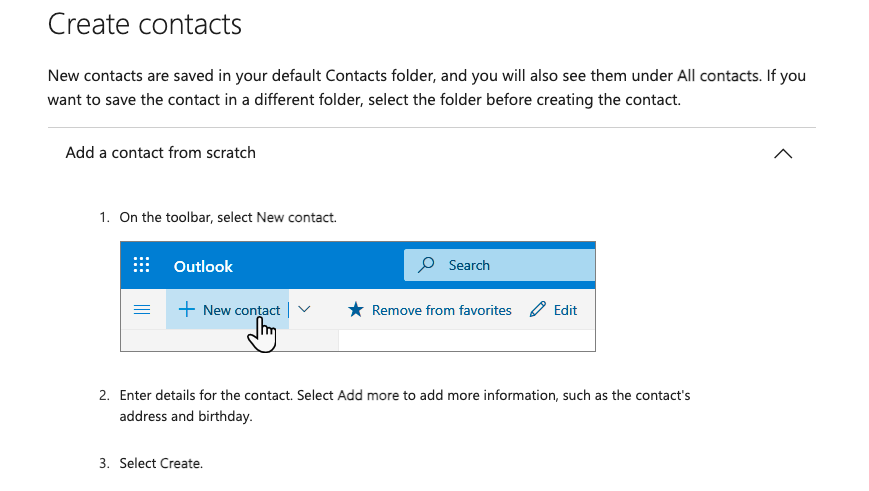869x491 pixels.
Task: Click the plus icon for New contact
Action: tap(187, 309)
